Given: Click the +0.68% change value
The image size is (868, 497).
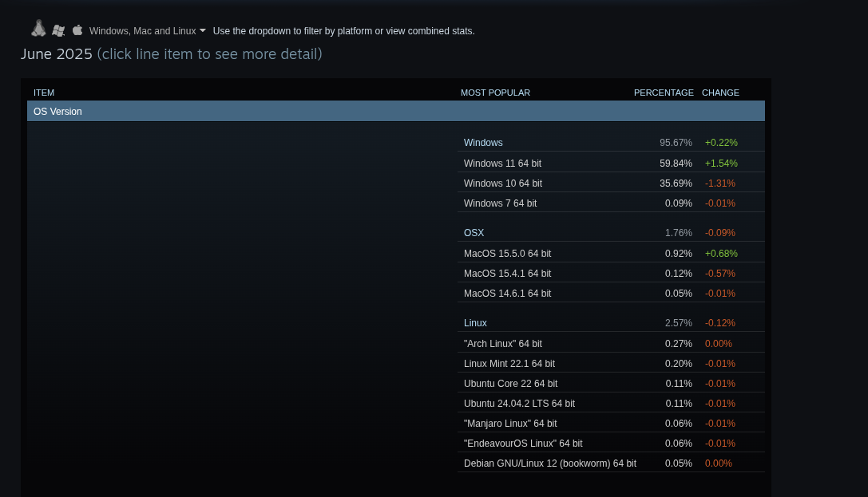Looking at the screenshot, I should point(721,253).
